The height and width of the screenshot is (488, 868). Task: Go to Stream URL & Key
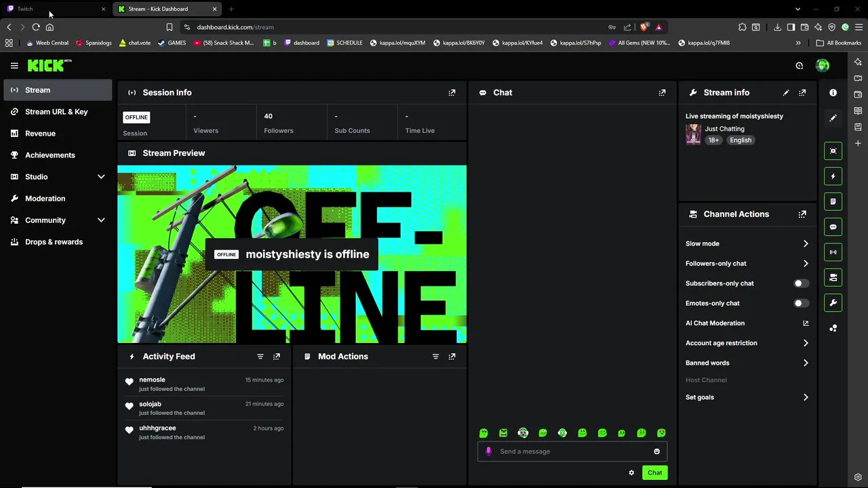pos(58,112)
